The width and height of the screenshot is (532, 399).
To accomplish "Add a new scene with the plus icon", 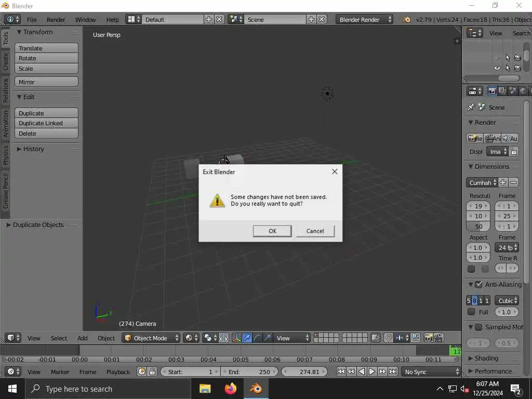I will click(x=311, y=19).
